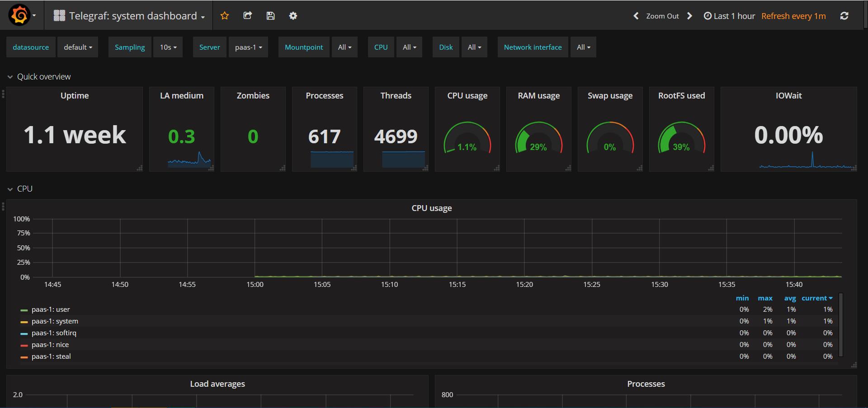Click the Swap usage 0% gauge

coord(610,138)
